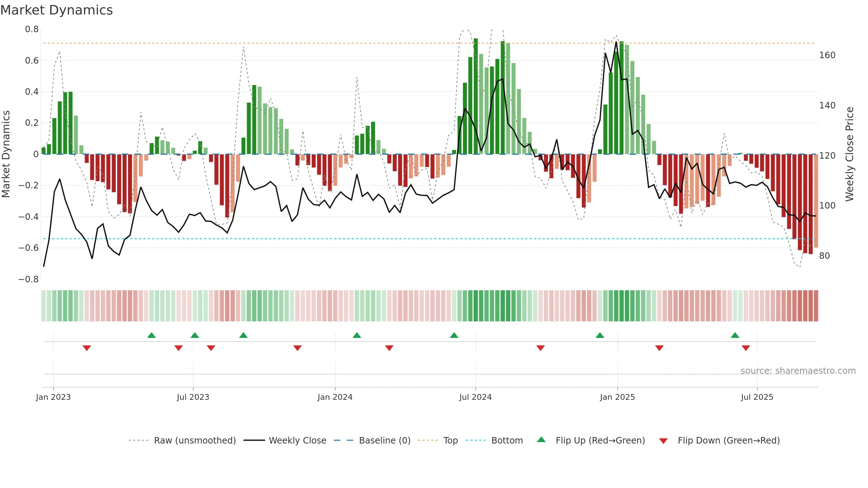
Task: Click the green flip-up marker after Jan 2024
Action: point(357,335)
